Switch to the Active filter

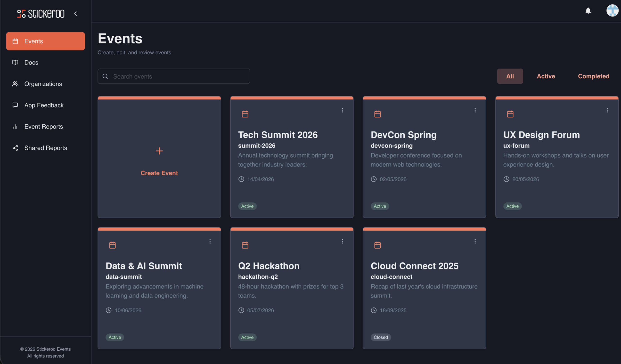[x=546, y=76]
